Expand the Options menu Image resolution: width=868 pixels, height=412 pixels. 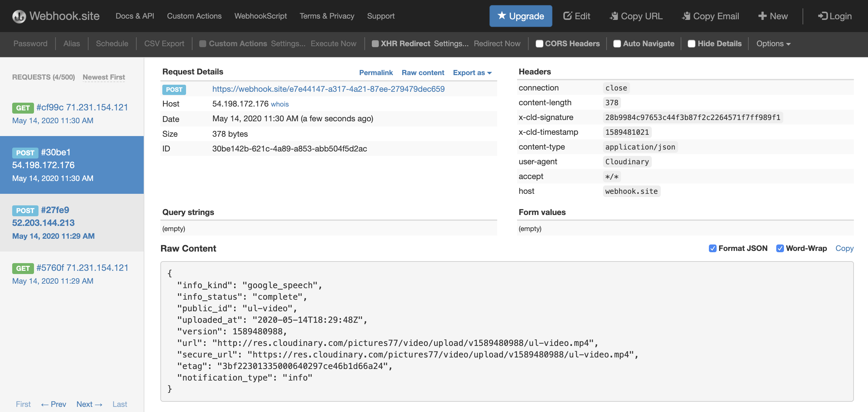(773, 44)
